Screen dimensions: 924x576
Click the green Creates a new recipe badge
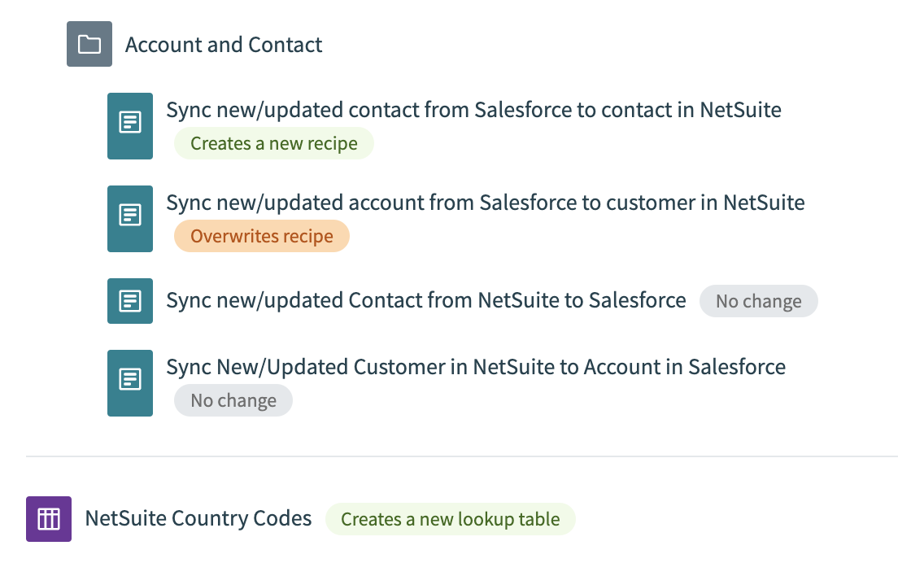(x=273, y=144)
